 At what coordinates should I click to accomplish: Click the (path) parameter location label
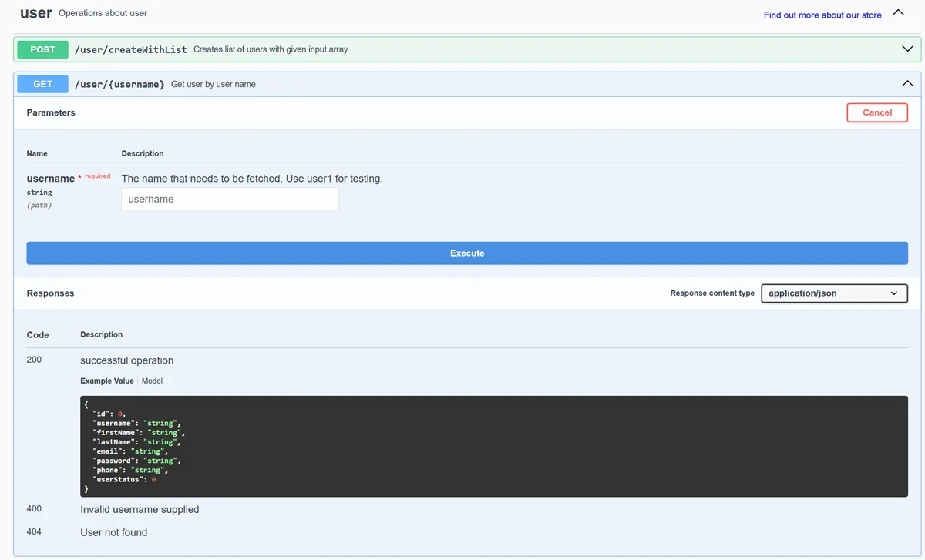[39, 206]
